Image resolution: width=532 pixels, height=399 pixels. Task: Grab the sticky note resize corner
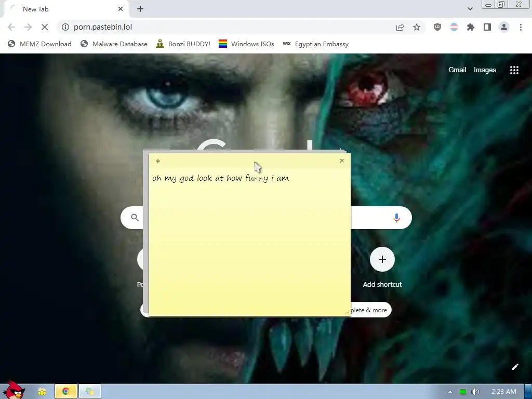click(347, 312)
